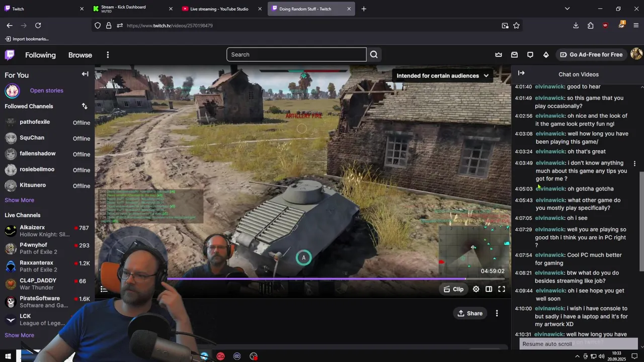Open Prime loot crown icon
644x362 pixels.
pyautogui.click(x=499, y=55)
